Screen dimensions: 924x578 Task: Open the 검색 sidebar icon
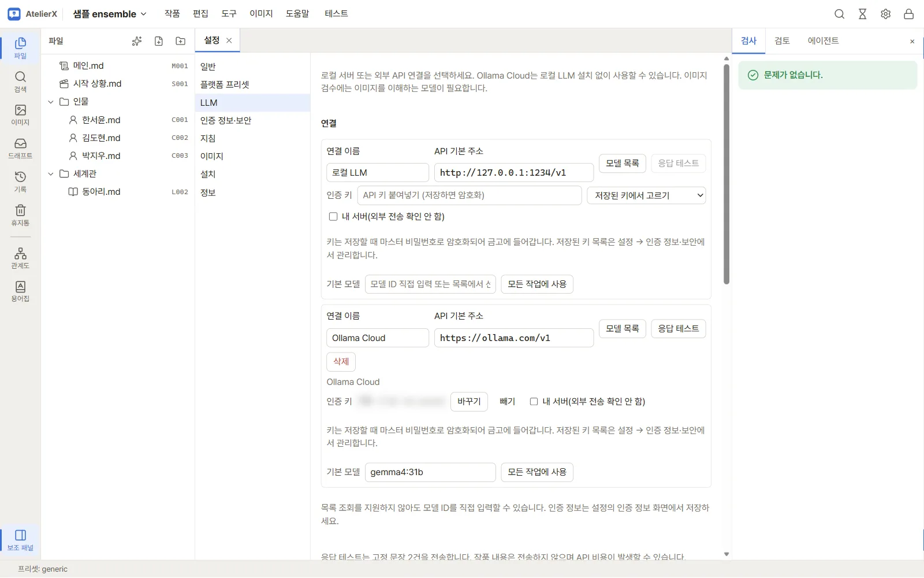pos(20,81)
